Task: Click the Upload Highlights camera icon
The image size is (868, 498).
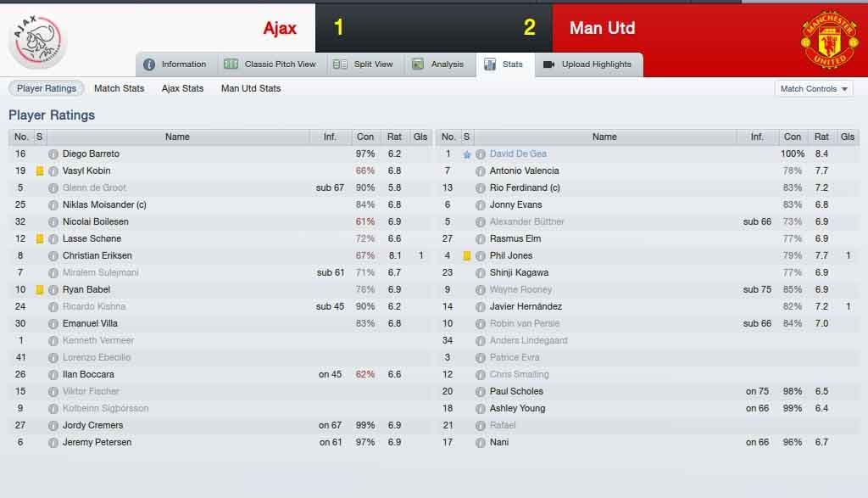Action: pyautogui.click(x=548, y=64)
